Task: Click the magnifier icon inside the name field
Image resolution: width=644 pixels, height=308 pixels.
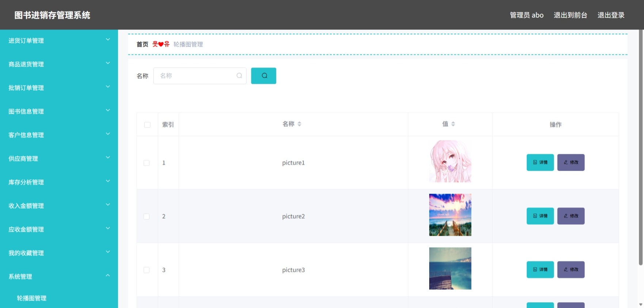Action: tap(239, 76)
